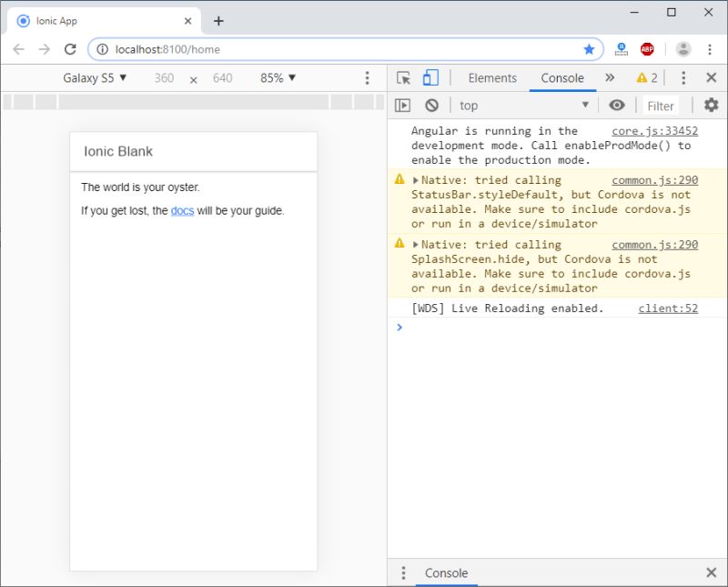Maximize the Chrome window
728x587 pixels.
tap(671, 12)
